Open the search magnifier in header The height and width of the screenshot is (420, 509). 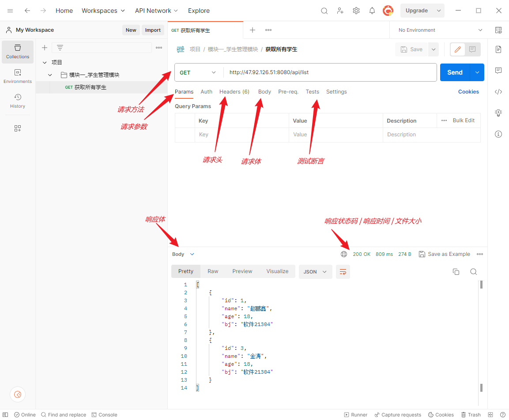pos(324,11)
